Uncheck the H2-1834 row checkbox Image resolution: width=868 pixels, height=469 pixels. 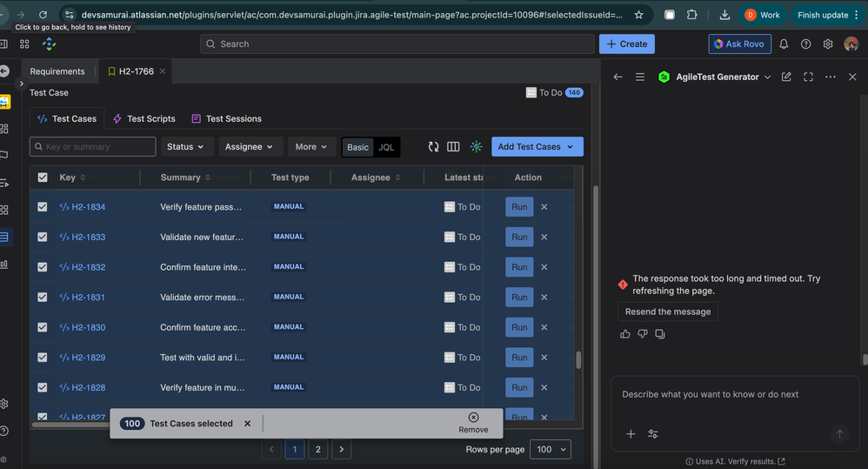tap(42, 206)
